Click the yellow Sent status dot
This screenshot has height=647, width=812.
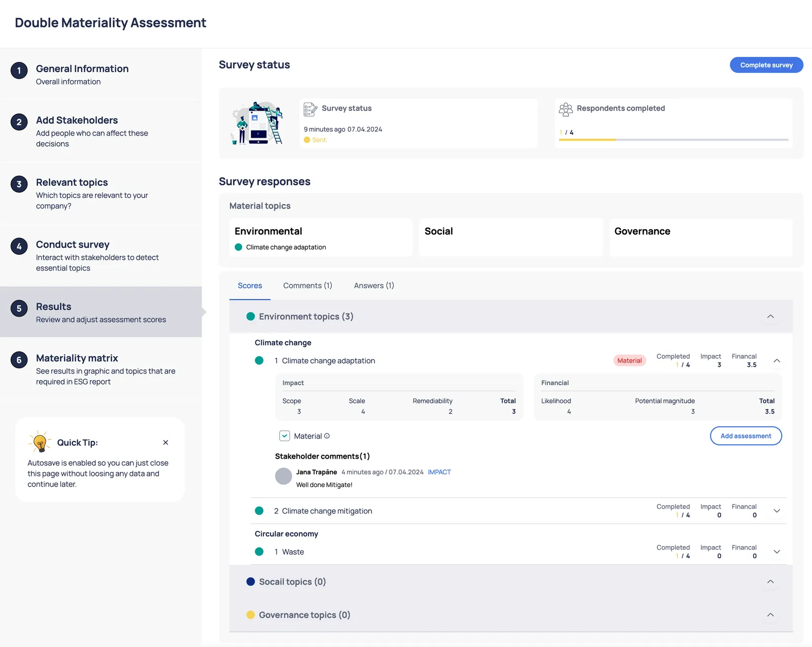(x=307, y=140)
